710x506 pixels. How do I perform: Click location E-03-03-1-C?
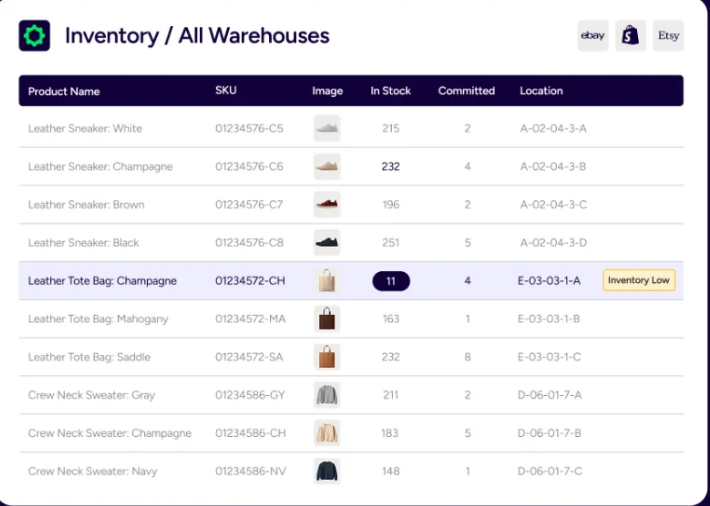coord(549,357)
